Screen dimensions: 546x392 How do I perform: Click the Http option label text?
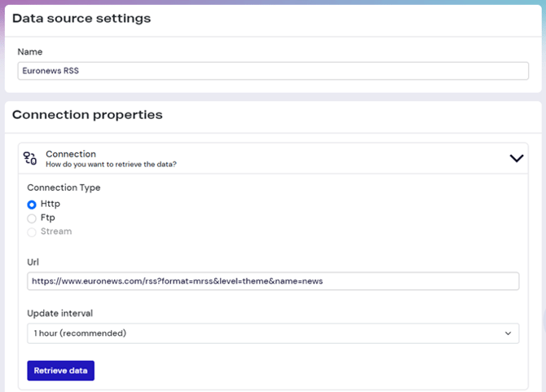[51, 205]
